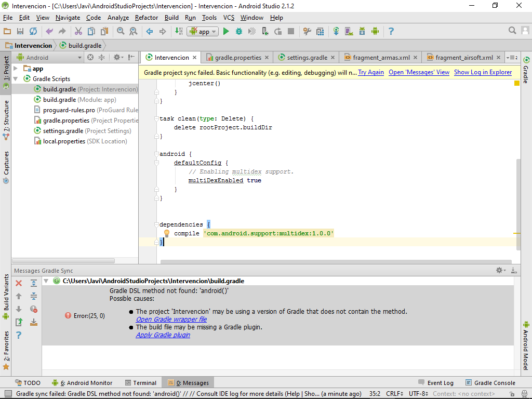Click Show Log in Explorer link
Viewport: 532px width, 399px height.
click(483, 72)
